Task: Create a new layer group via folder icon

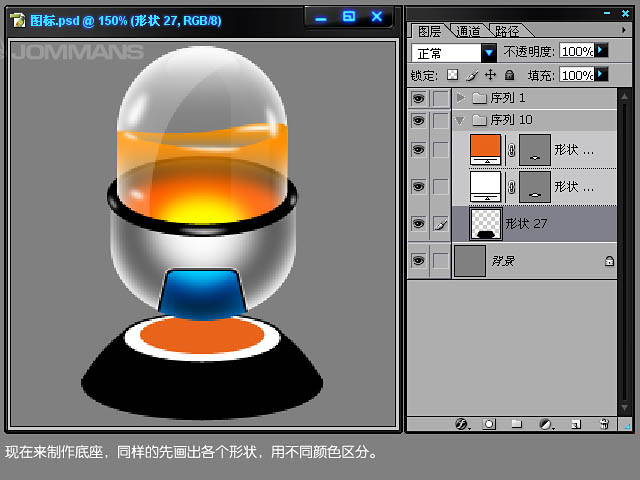Action: pyautogui.click(x=517, y=424)
